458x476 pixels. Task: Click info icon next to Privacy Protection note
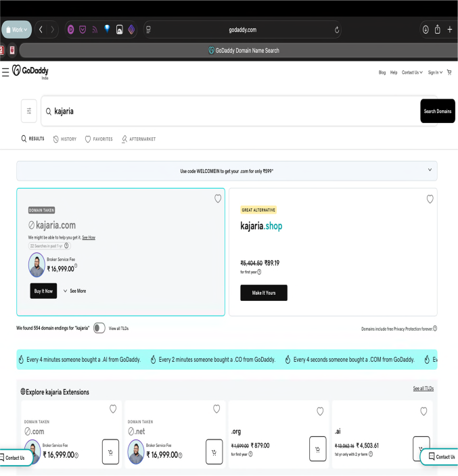[x=435, y=328]
